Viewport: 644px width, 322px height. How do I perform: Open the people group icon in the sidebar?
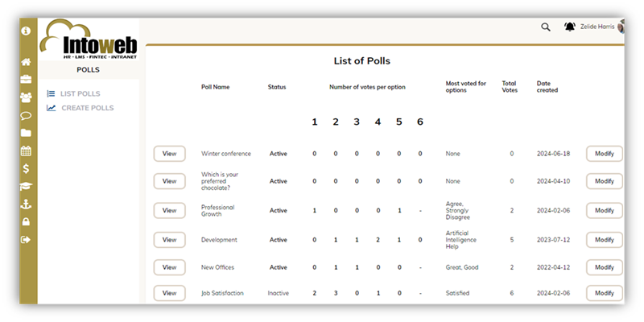point(26,97)
